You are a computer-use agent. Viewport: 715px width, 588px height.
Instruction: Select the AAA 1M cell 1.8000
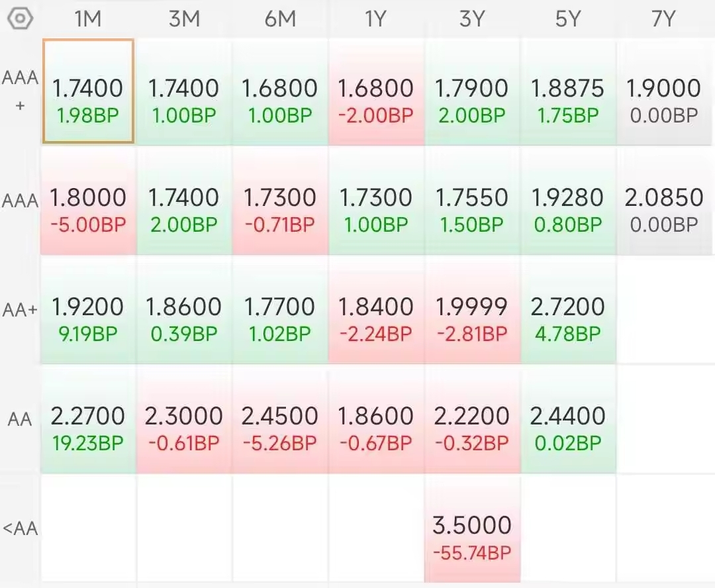point(88,201)
